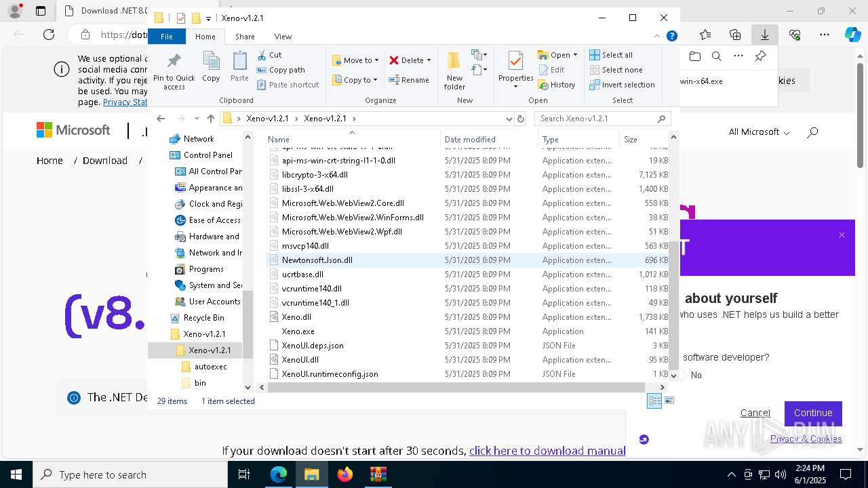Click Select all in the ribbon
The width and height of the screenshot is (868, 488).
coord(611,55)
